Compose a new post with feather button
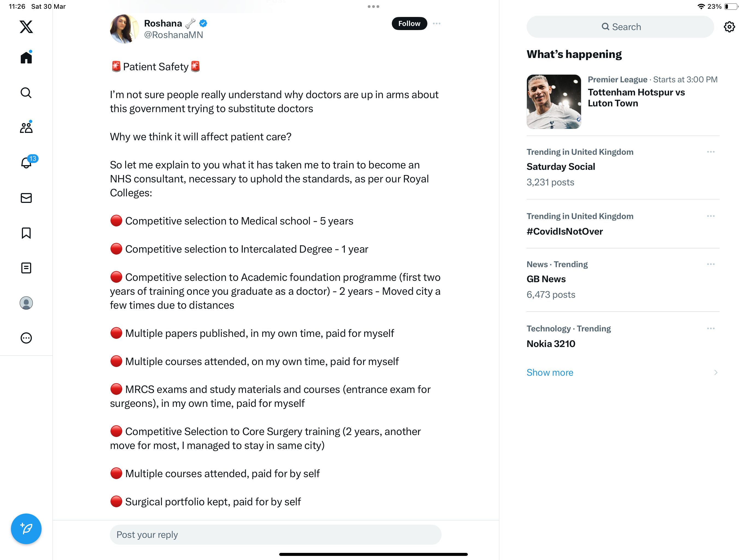The height and width of the screenshot is (560, 747). pos(26,529)
